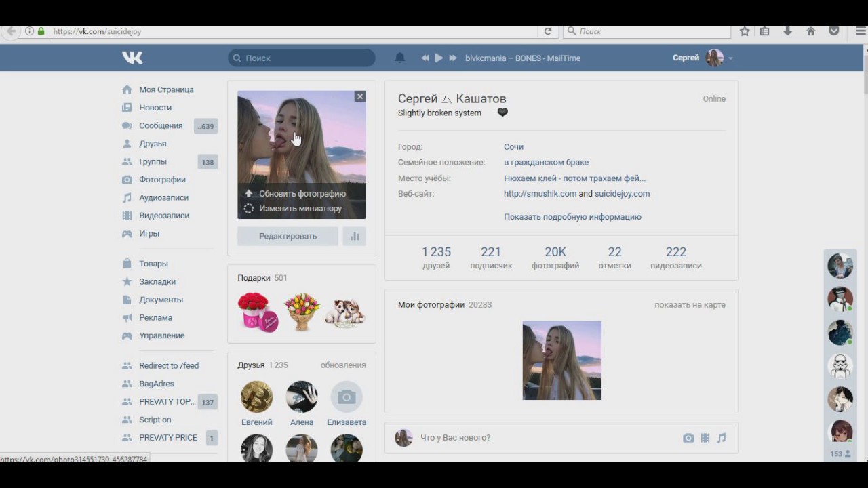Open friend Елизавета's camera placeholder avatar
Image resolution: width=868 pixels, height=488 pixels.
[347, 396]
